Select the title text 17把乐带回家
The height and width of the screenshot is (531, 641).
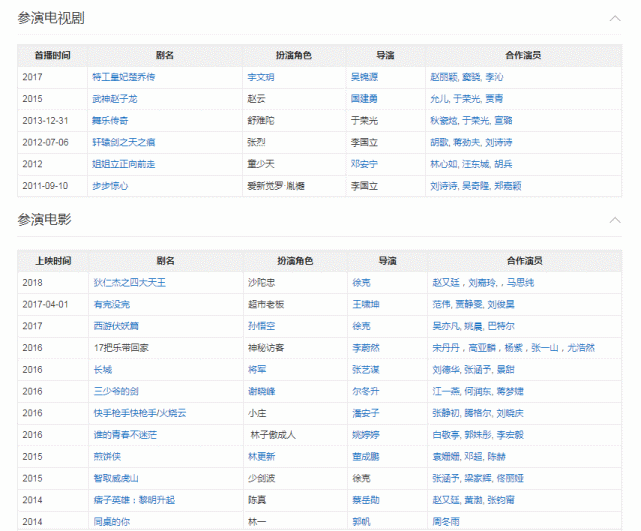[121, 348]
